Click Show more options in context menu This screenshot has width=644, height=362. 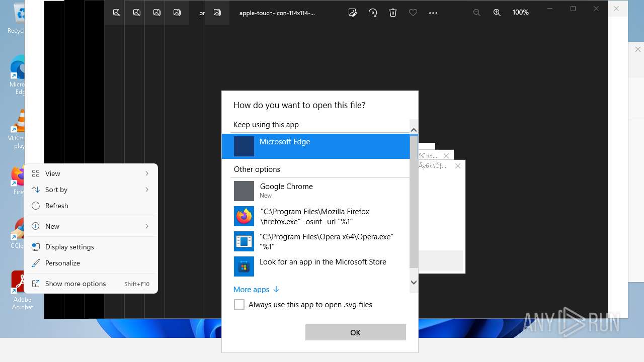tap(91, 284)
